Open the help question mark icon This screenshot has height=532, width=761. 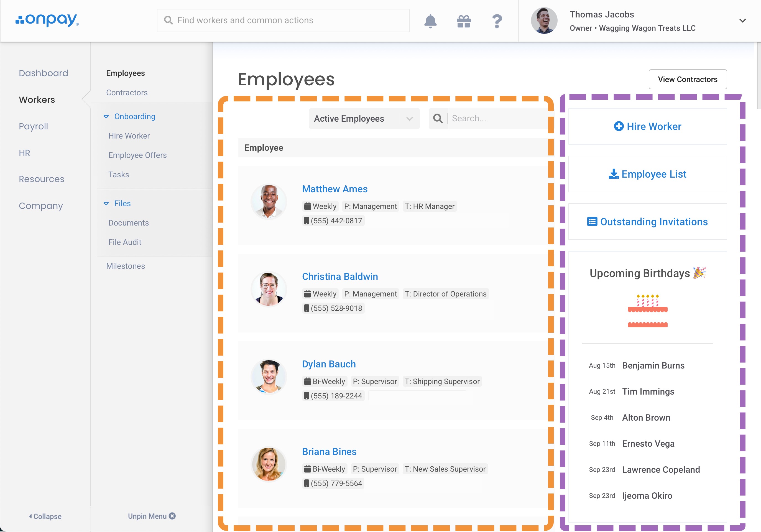pos(497,21)
